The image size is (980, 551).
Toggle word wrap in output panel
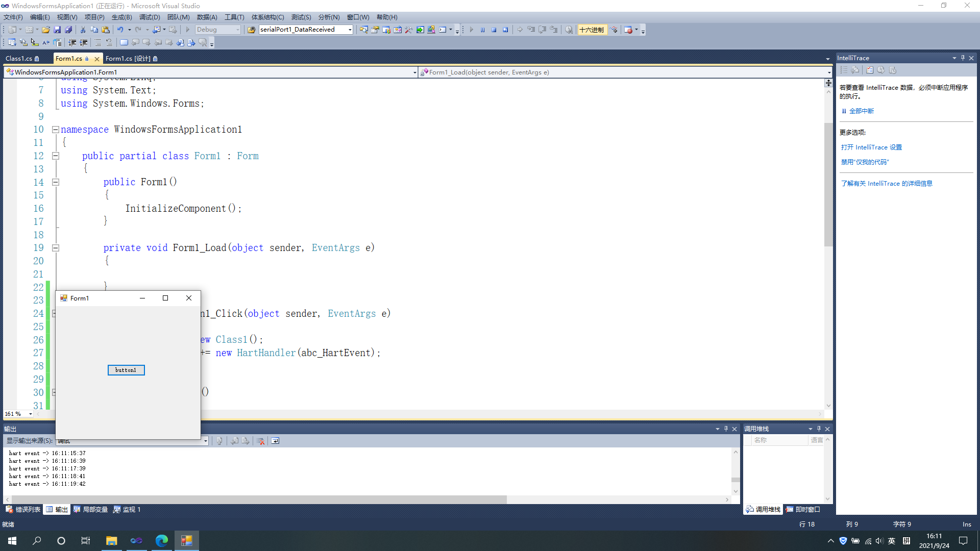(275, 441)
